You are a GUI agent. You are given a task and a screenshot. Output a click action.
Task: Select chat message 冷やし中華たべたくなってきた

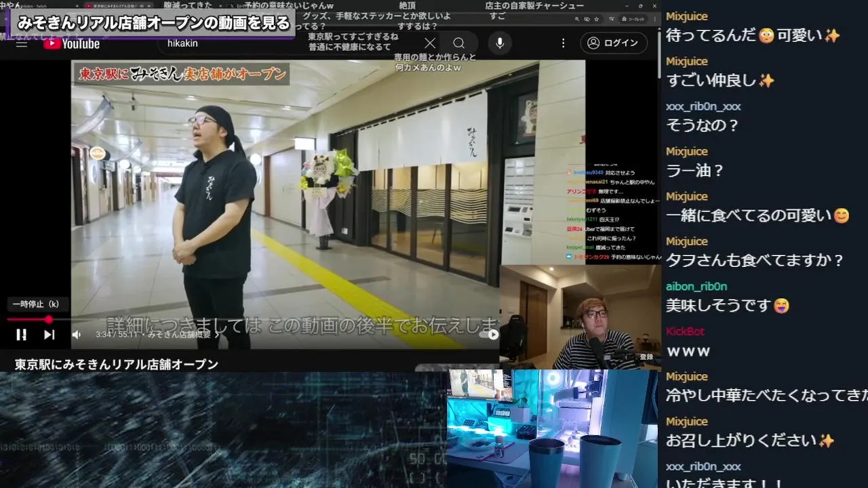[767, 396]
